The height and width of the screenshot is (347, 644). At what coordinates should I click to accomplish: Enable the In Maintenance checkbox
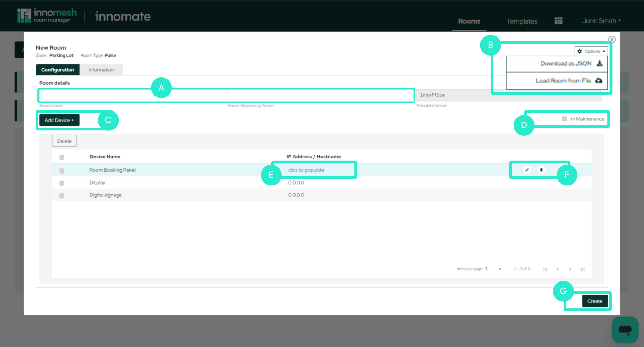tap(564, 119)
